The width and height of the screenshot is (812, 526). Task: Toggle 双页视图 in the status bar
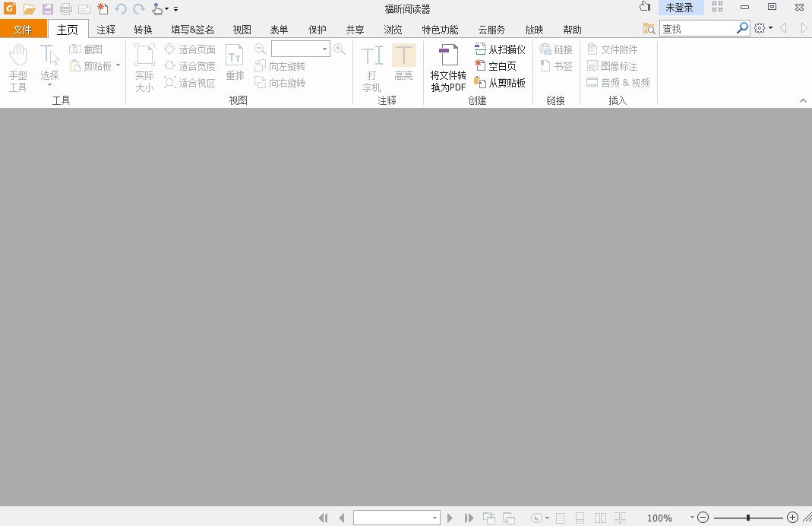click(600, 518)
